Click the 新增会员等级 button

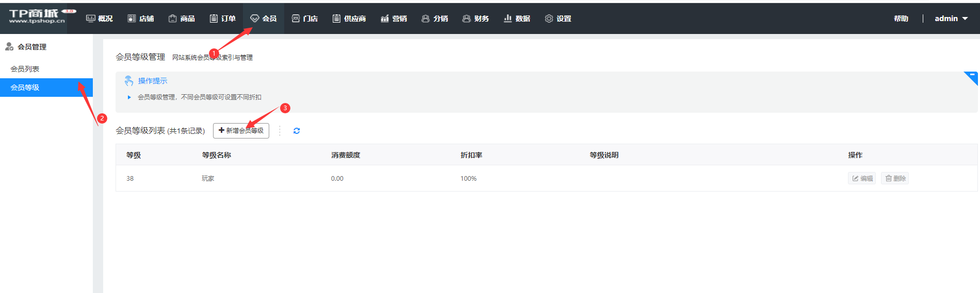click(x=241, y=131)
